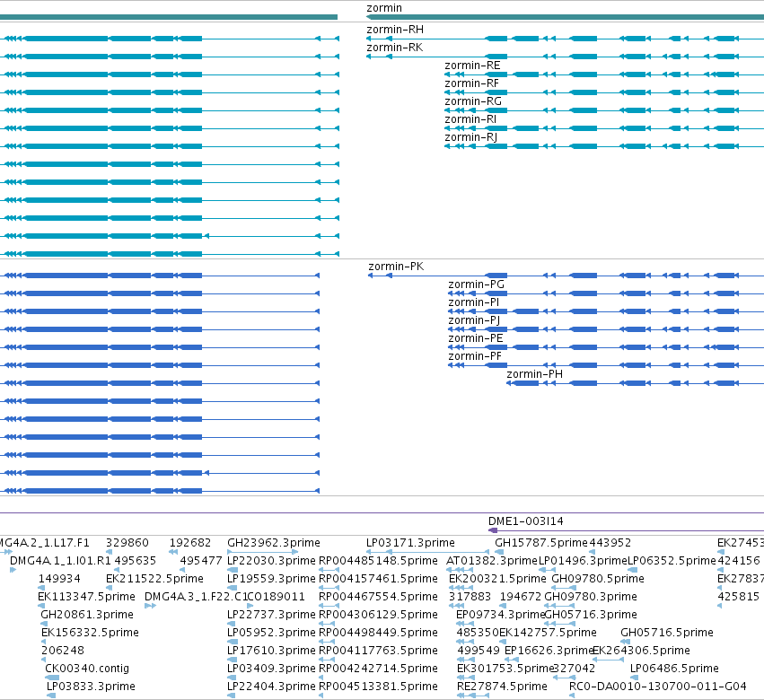The image size is (764, 700).
Task: Click the zormin-PG protein label
Action: click(x=476, y=285)
